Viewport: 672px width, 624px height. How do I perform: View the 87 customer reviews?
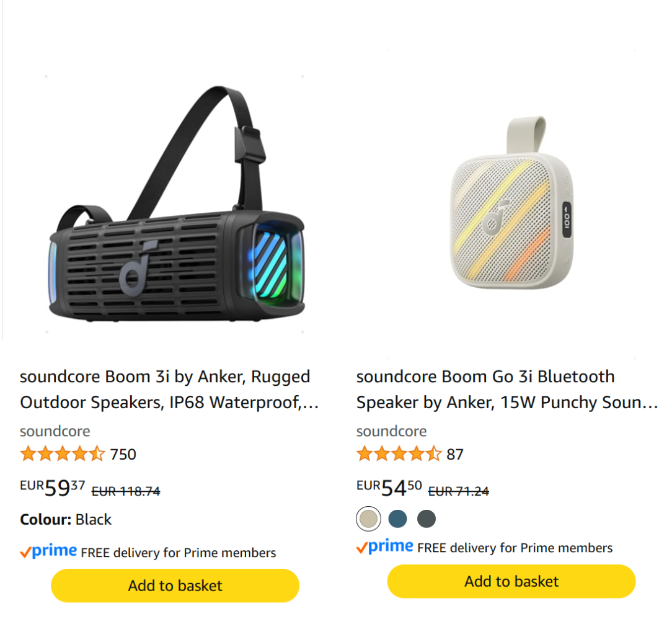(455, 454)
